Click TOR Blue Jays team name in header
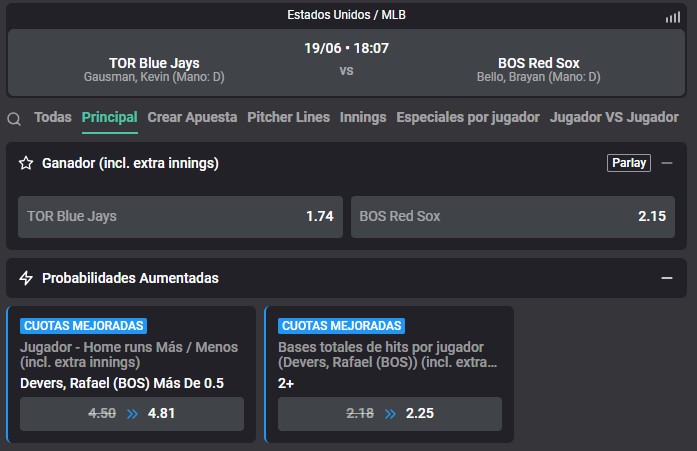Image resolution: width=697 pixels, height=451 pixels. point(154,63)
